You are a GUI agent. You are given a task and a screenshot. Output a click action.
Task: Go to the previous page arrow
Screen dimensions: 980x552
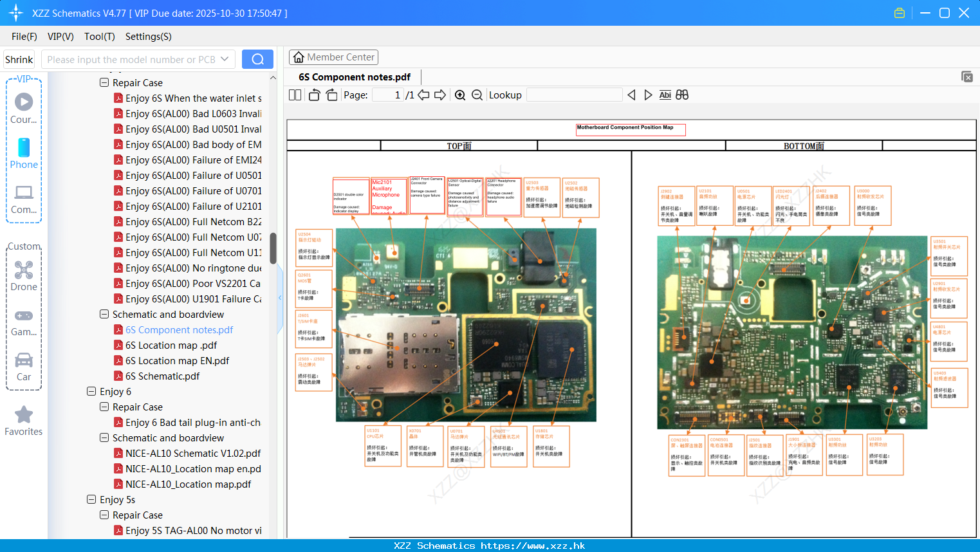click(423, 95)
